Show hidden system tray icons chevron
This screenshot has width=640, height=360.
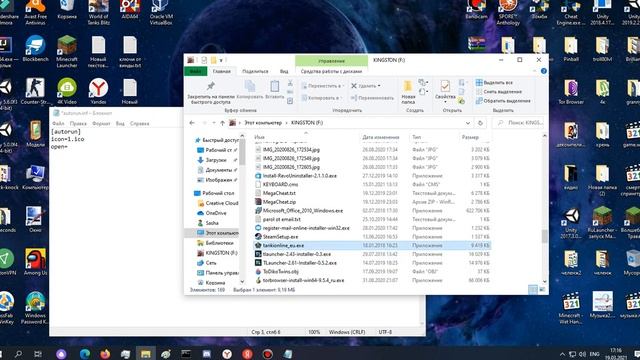tap(562, 354)
